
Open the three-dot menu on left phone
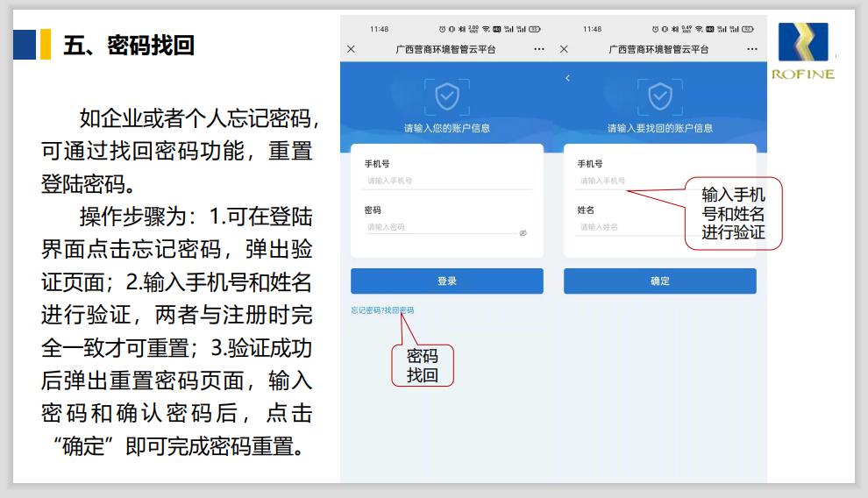(539, 49)
